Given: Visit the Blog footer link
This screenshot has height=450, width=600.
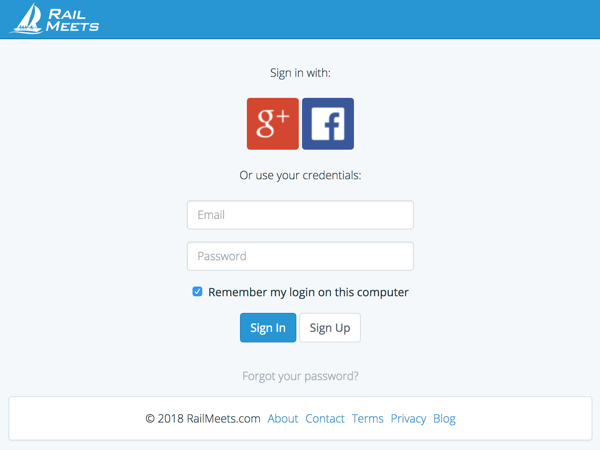Looking at the screenshot, I should [444, 419].
